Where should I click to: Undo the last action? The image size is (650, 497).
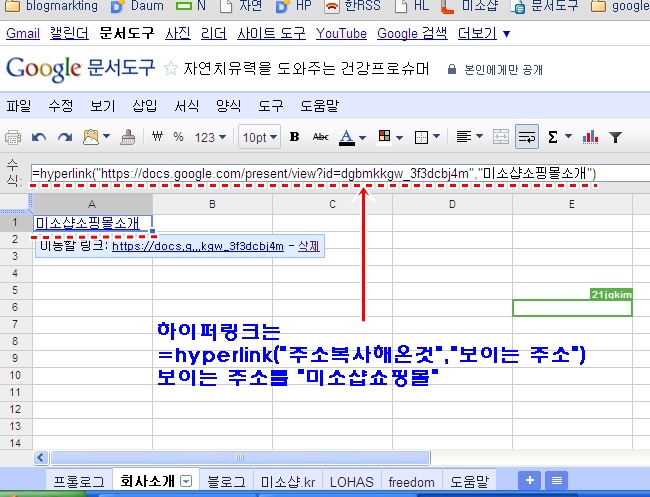point(39,137)
